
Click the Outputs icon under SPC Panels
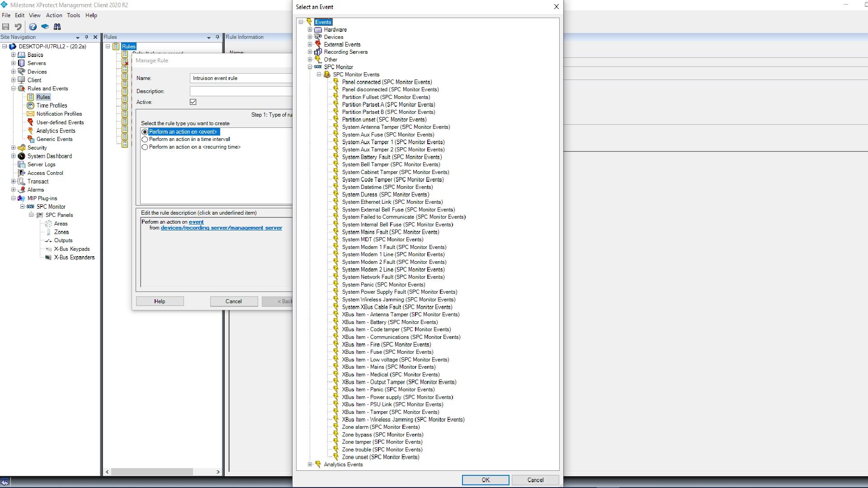click(48, 240)
